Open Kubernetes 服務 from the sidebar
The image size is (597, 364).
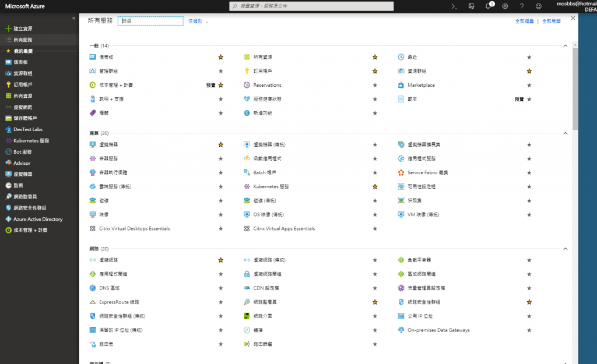[x=40, y=140]
